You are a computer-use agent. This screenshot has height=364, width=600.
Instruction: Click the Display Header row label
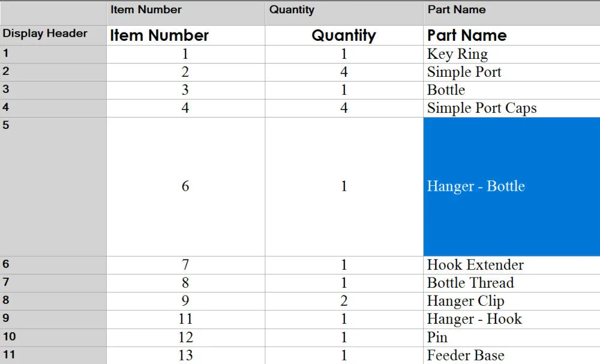[53, 35]
